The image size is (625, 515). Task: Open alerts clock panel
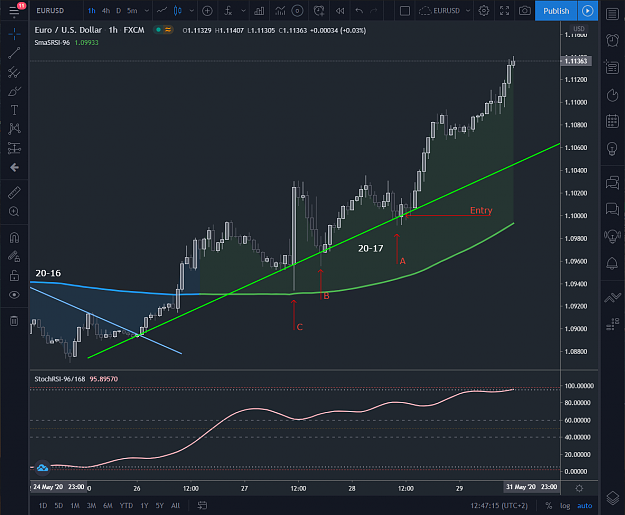tap(612, 40)
